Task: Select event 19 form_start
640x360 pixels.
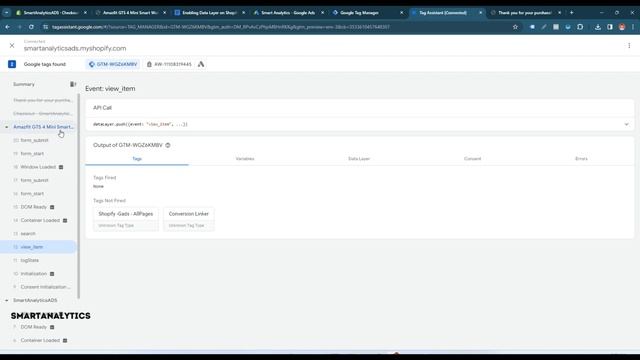Action: (x=32, y=153)
